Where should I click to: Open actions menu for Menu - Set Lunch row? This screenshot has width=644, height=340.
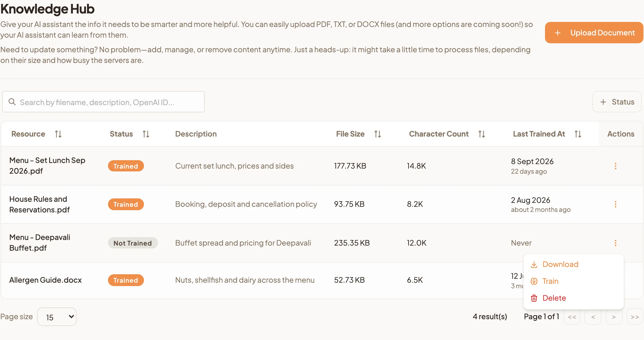tap(616, 166)
